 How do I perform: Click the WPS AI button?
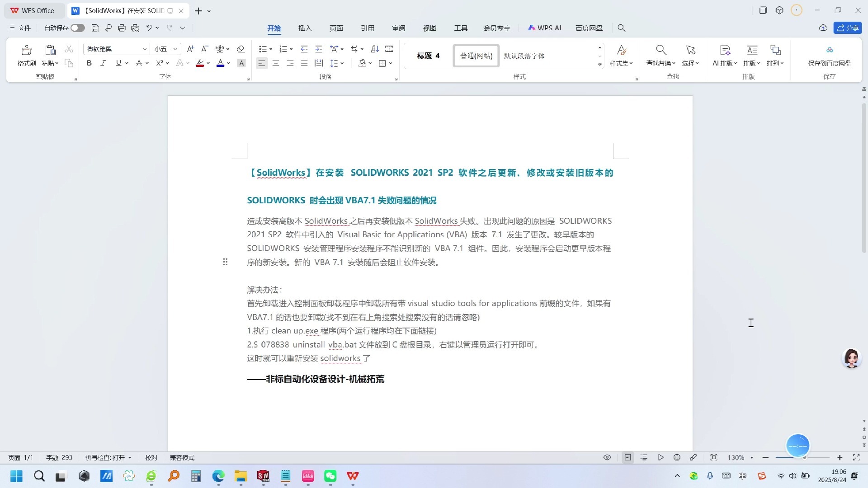pyautogui.click(x=545, y=28)
